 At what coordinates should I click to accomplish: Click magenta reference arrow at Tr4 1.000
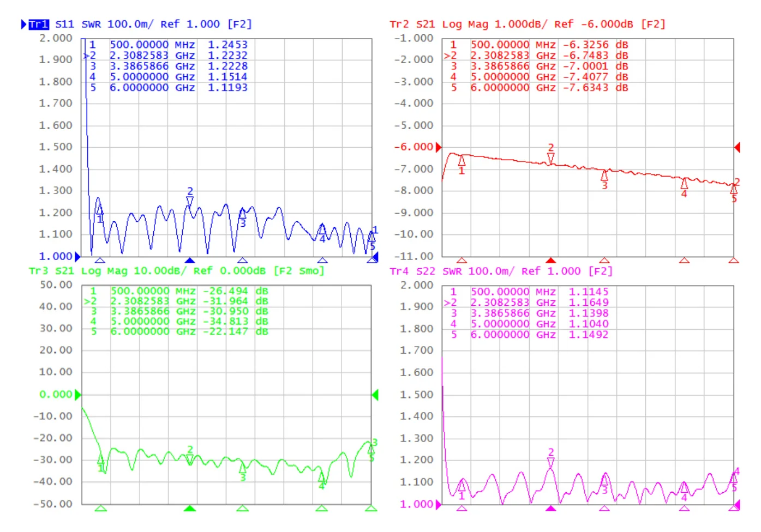point(439,505)
